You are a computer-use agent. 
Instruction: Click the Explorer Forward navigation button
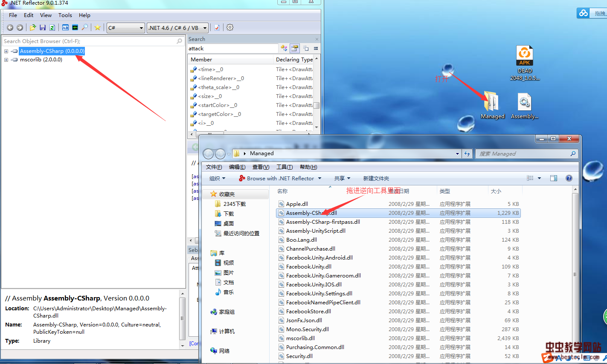(220, 154)
